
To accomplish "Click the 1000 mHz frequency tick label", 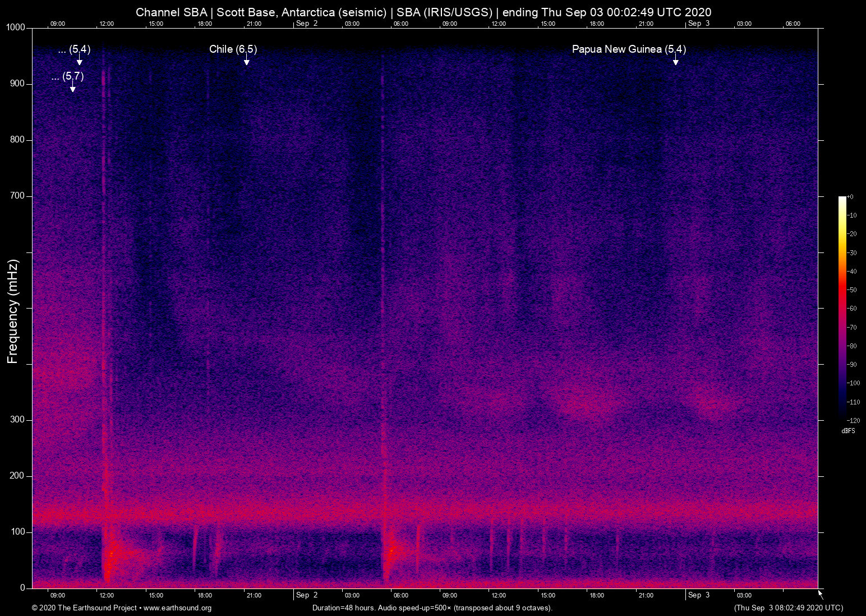I will [x=16, y=26].
